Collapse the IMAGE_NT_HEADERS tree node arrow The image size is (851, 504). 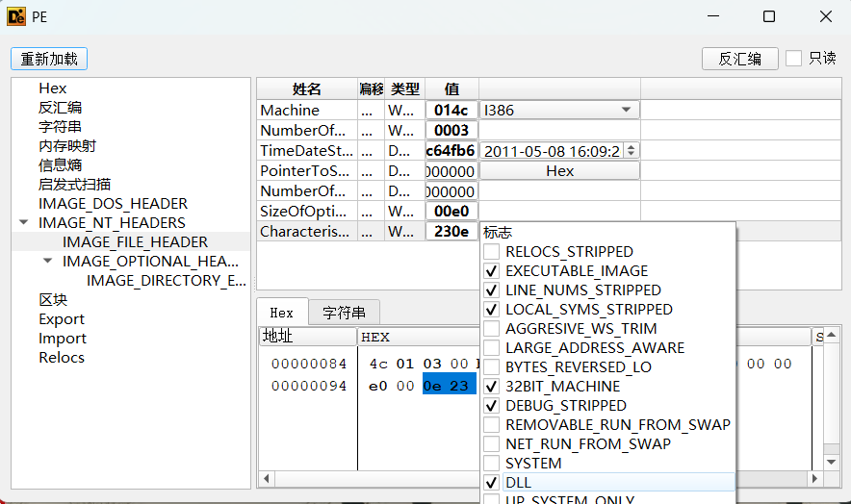point(23,222)
